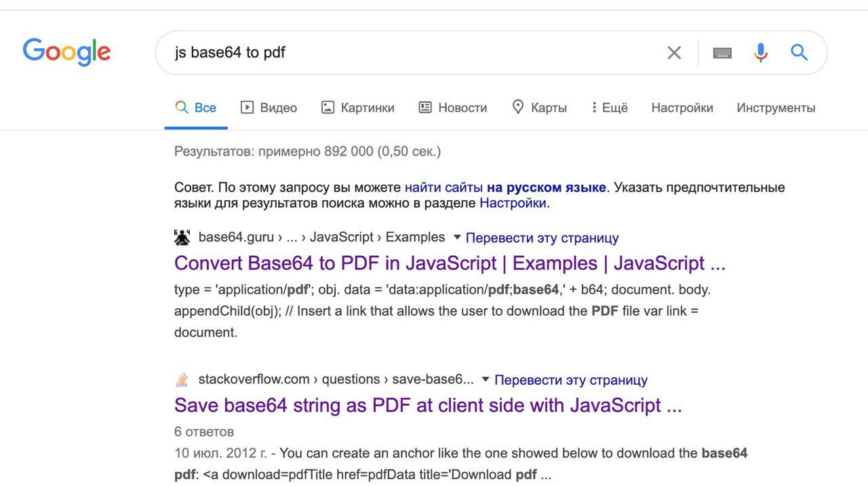Switch to the Картинки tab
This screenshot has height=486, width=868.
[358, 108]
